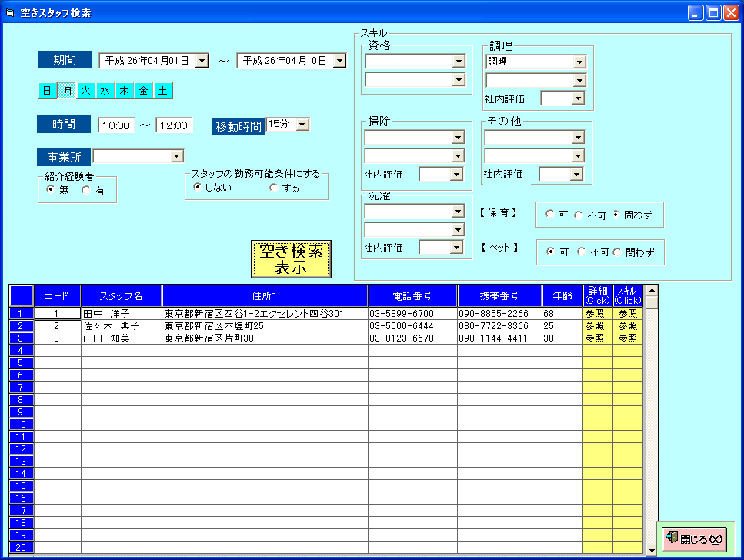The width and height of the screenshot is (744, 560).
Task: Open the 洗濯 社内評価 dropdown
Action: pos(456,247)
